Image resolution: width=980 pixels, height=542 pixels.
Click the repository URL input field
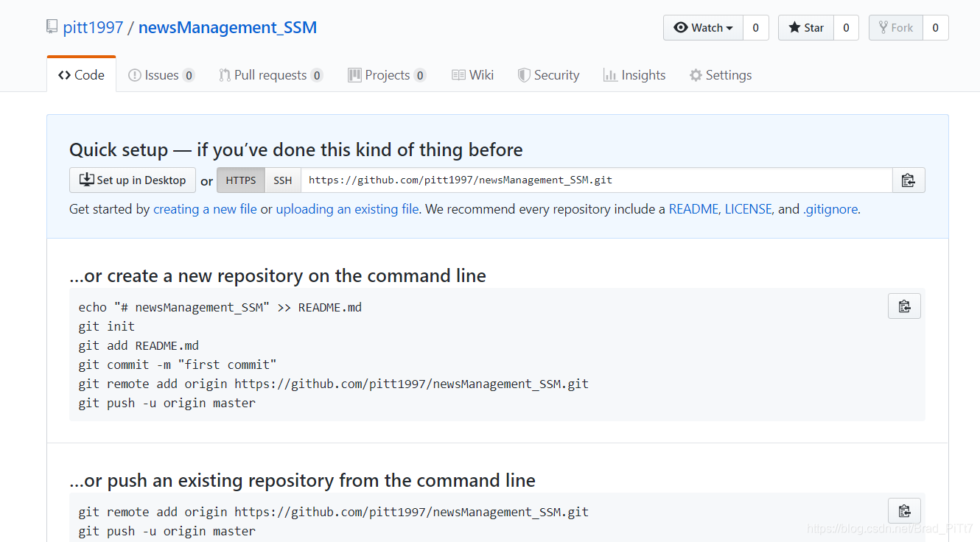(x=597, y=180)
